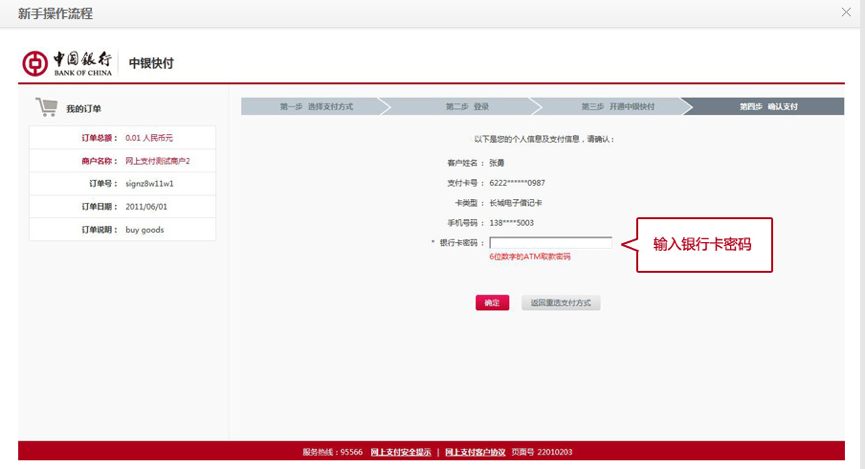Click the Bank of China logo
Image resolution: width=865 pixels, height=469 pixels.
pyautogui.click(x=67, y=63)
